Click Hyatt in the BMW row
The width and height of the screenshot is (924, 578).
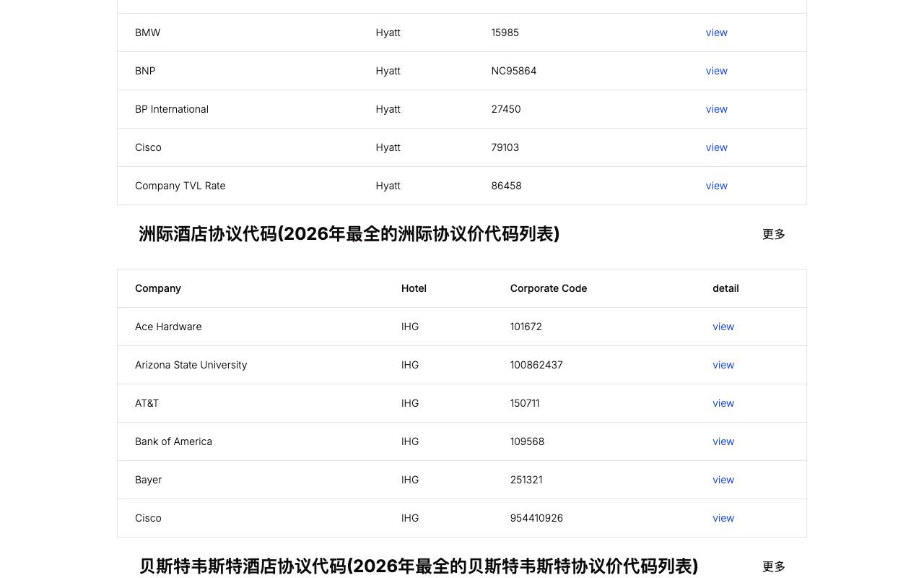(388, 33)
